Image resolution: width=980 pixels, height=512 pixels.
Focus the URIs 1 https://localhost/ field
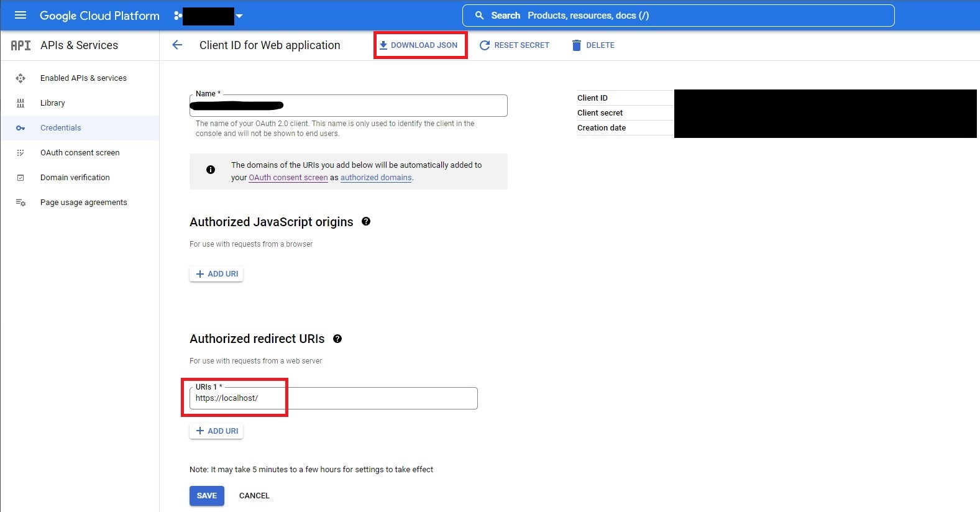[334, 398]
